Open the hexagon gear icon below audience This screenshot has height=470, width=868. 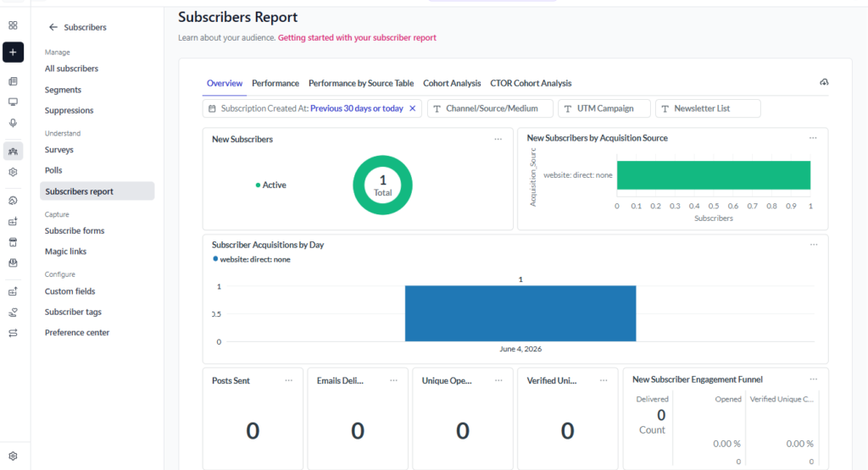[13, 172]
